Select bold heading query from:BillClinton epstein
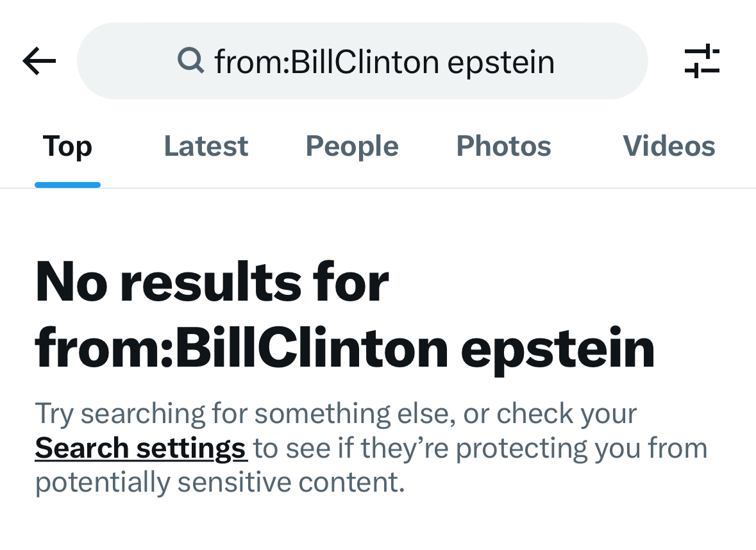This screenshot has height=550, width=756. tap(345, 349)
